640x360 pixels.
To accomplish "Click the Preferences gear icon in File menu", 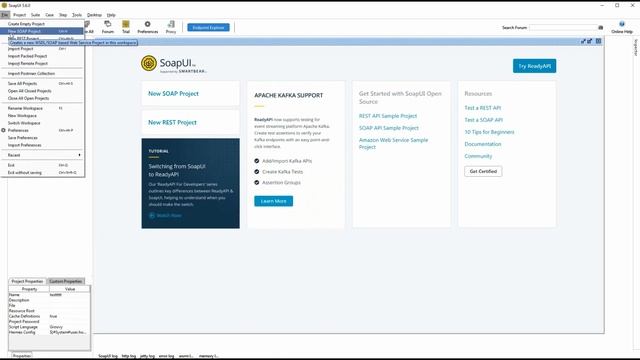I will point(3,130).
